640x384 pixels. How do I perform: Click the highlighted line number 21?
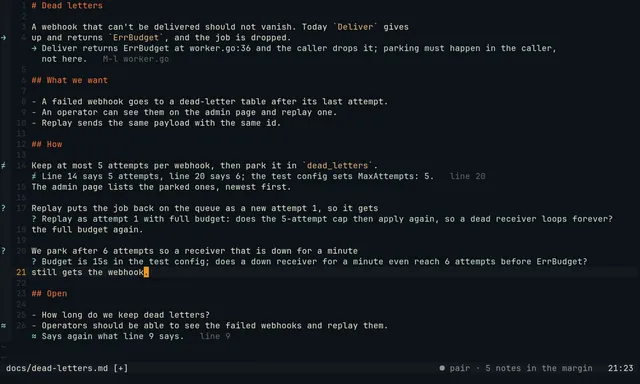tap(21, 272)
